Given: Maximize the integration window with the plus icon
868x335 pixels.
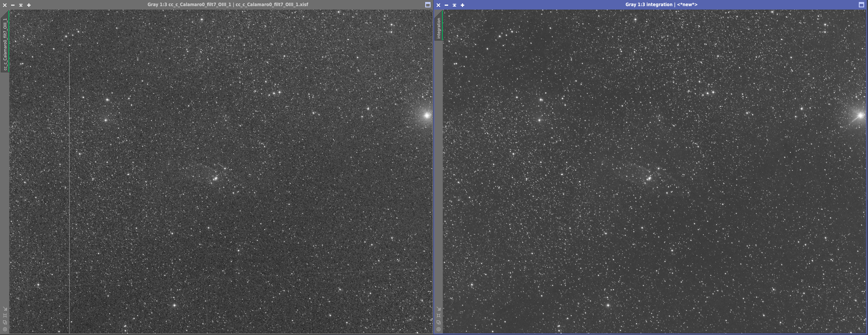Looking at the screenshot, I should pos(462,5).
